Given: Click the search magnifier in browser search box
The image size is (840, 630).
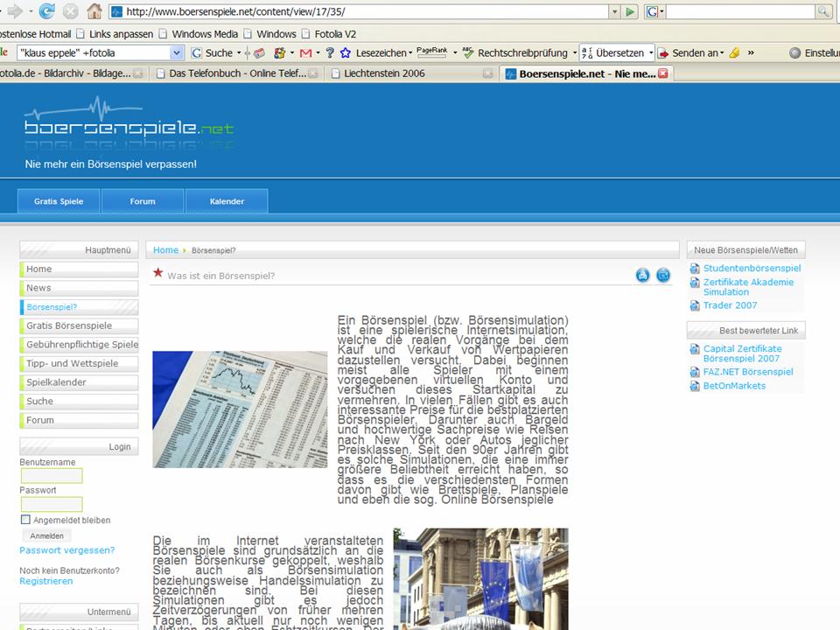Looking at the screenshot, I should (x=823, y=11).
